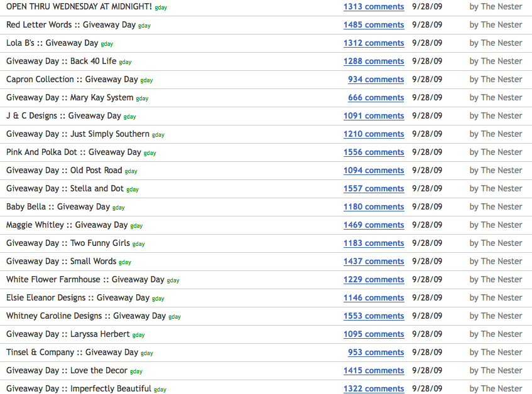Viewport: 532px width, 394px height.
Task: Click 'Baby Bella :: Giveaway Day' title
Action: (x=58, y=206)
